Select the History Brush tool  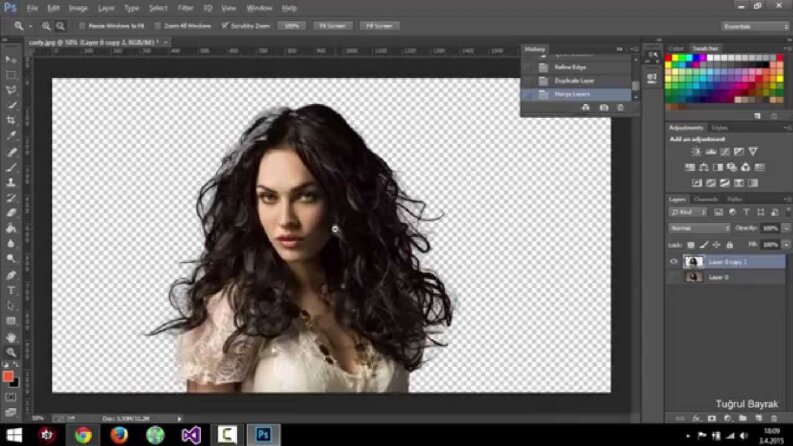(x=11, y=198)
